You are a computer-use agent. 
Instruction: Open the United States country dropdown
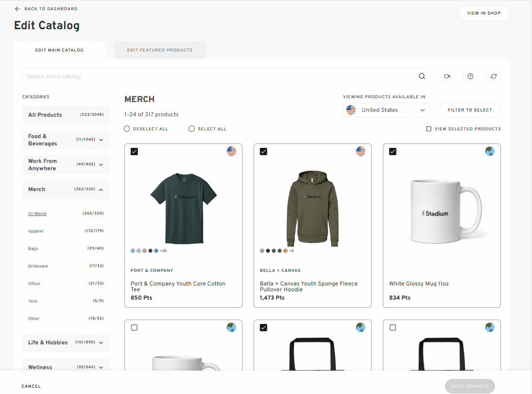point(386,109)
